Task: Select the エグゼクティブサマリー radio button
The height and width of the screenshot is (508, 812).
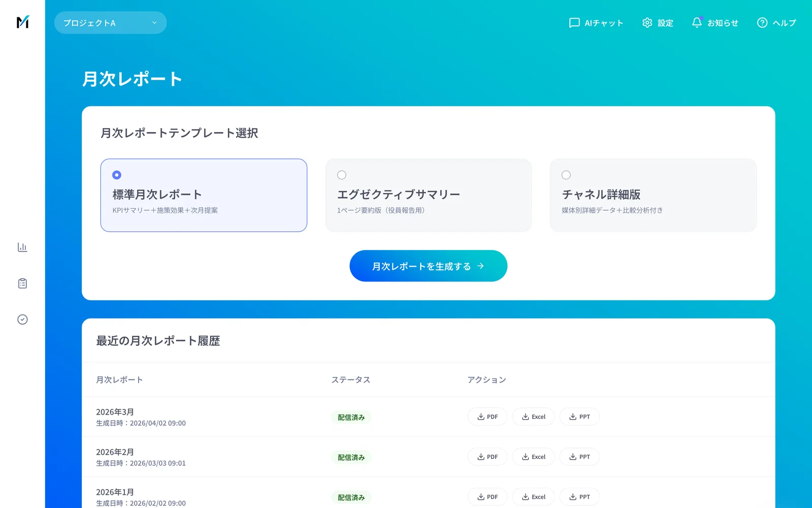Action: pyautogui.click(x=342, y=175)
